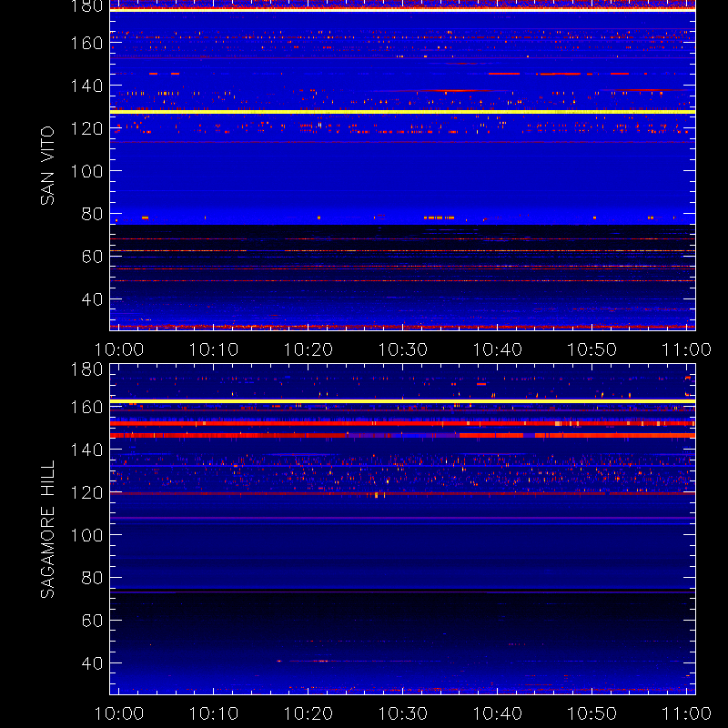Select the 120 tick label on San Vito plot
Image resolution: width=728 pixels, height=728 pixels.
click(x=86, y=128)
